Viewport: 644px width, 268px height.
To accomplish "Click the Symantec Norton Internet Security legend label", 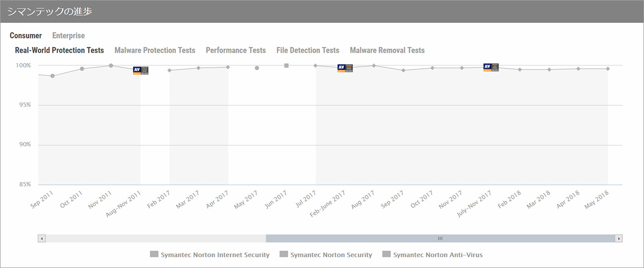I will 215,255.
